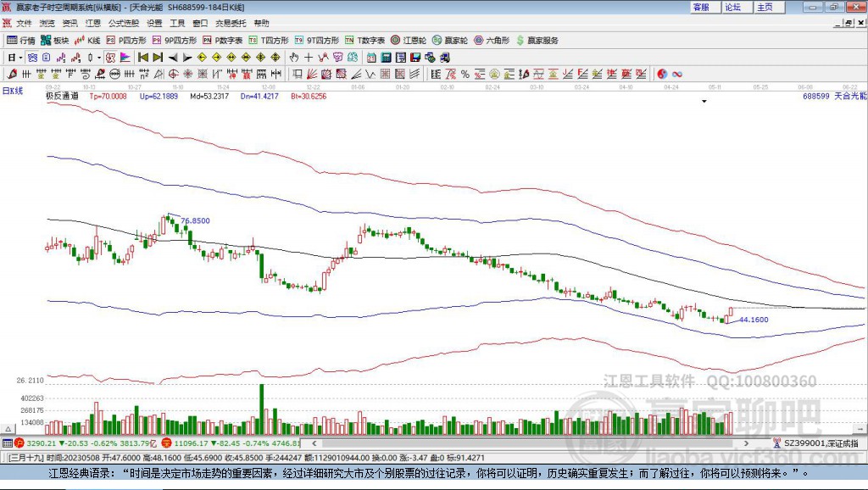Click the blue truck icon
Viewport: 868px width, 490px height.
pyautogui.click(x=444, y=58)
